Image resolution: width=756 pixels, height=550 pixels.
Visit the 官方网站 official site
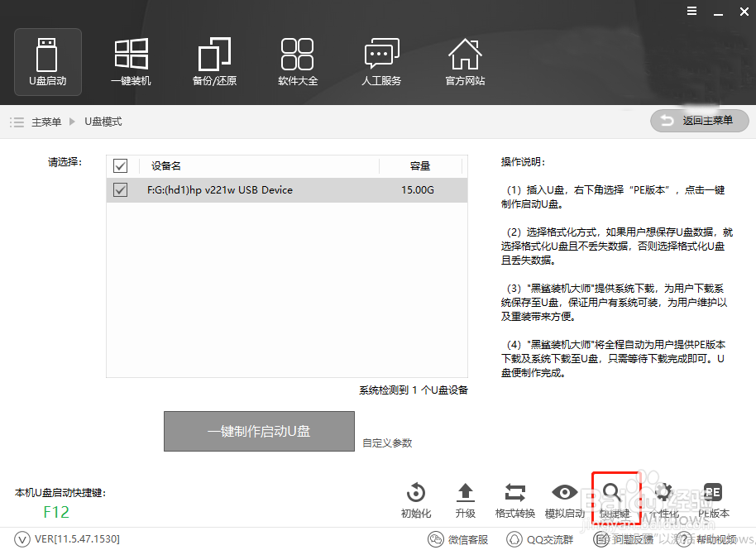[465, 61]
